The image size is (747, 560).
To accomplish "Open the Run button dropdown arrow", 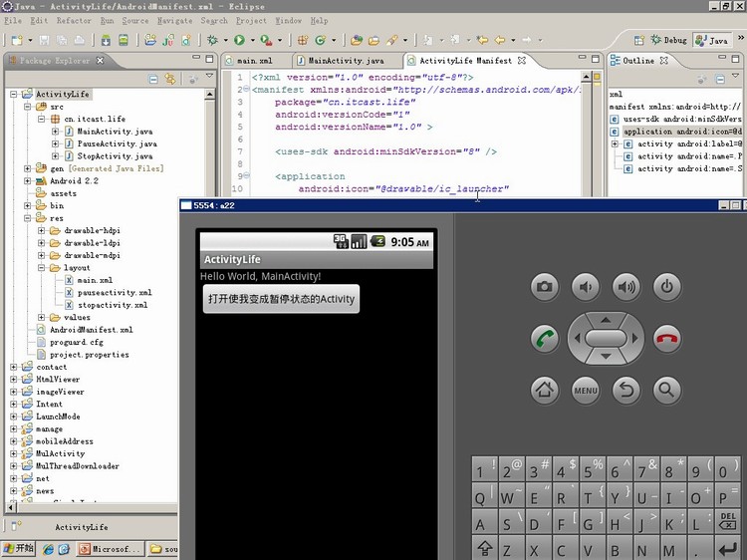I will pyautogui.click(x=253, y=41).
